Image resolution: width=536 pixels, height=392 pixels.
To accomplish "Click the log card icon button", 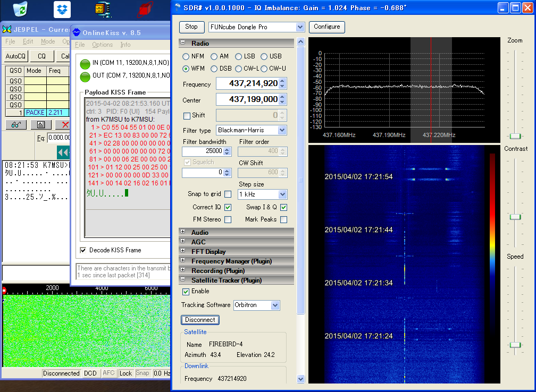I will click(x=41, y=125).
